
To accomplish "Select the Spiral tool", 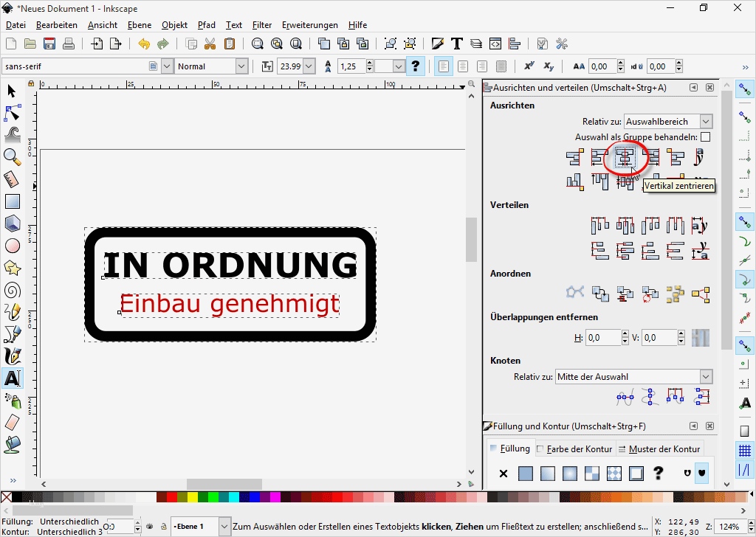I will tap(12, 289).
